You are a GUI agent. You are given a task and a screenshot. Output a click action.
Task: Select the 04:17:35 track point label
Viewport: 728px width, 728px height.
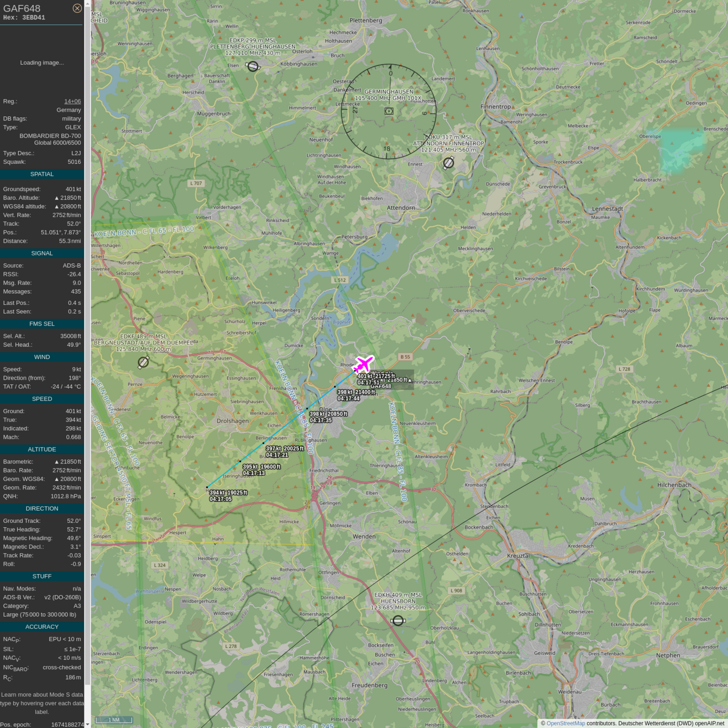[x=321, y=420]
